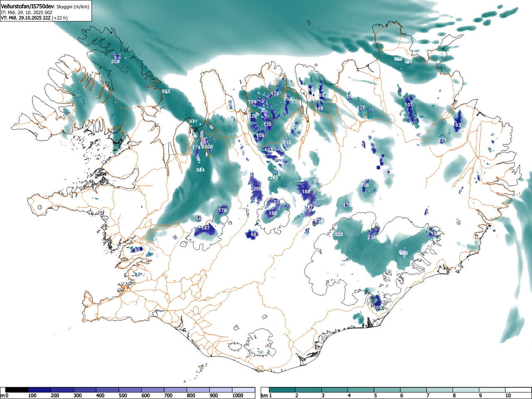Click the 88 visibility value on the map
Viewport: 532px width, 399px height.
click(x=254, y=234)
